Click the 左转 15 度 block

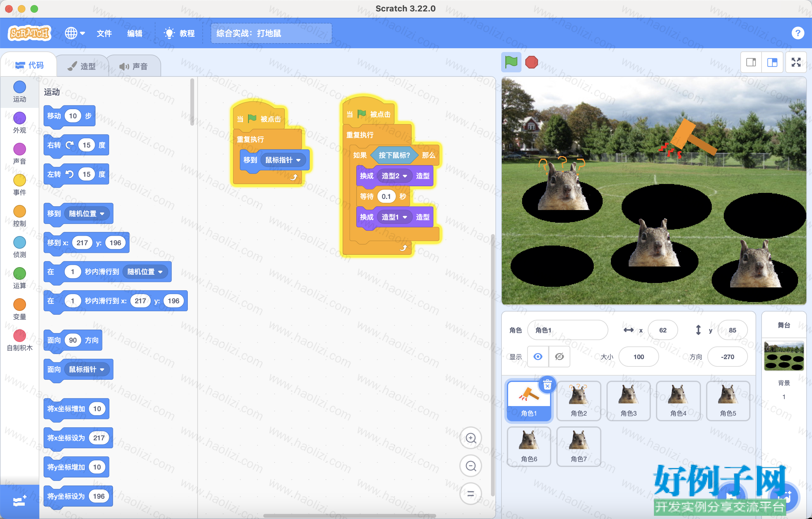[76, 174]
